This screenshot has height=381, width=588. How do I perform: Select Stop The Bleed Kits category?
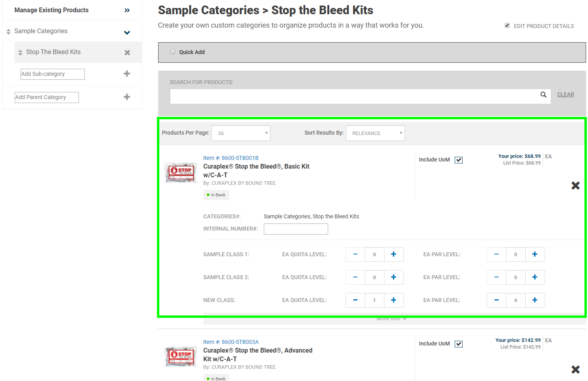pyautogui.click(x=53, y=52)
